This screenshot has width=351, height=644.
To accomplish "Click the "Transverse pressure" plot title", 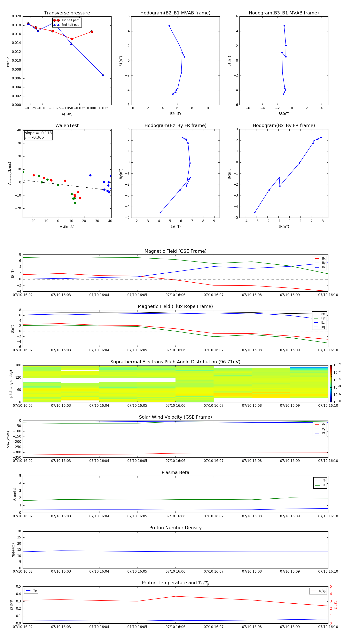I will [x=67, y=13].
